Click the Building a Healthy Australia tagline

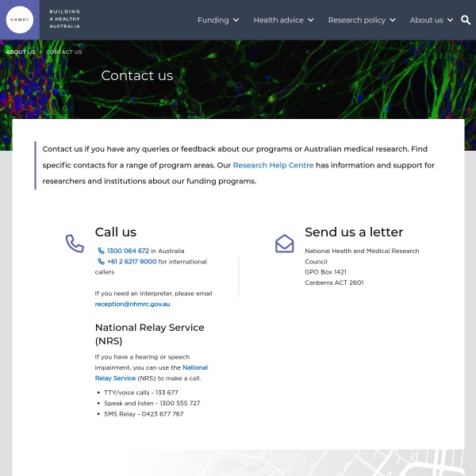tap(64, 20)
